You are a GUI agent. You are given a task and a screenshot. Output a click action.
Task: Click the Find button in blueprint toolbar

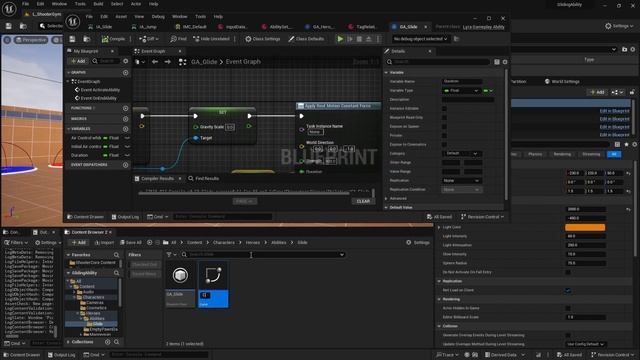(x=178, y=39)
